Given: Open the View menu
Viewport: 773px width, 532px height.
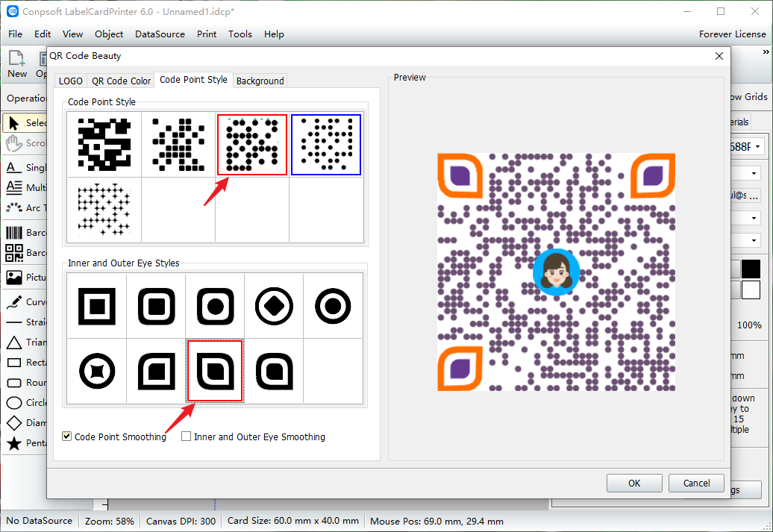Looking at the screenshot, I should (72, 34).
